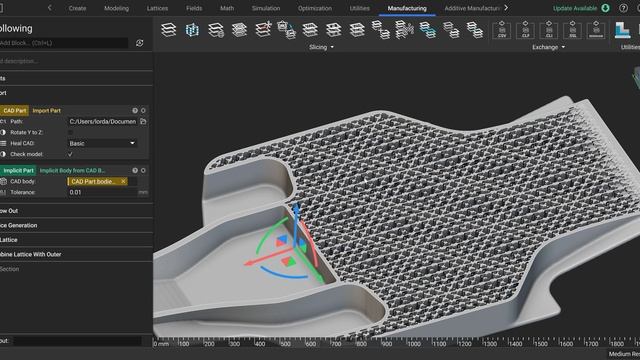
Task: Toggle the circle button on the Implicit Part block
Action: point(143,171)
